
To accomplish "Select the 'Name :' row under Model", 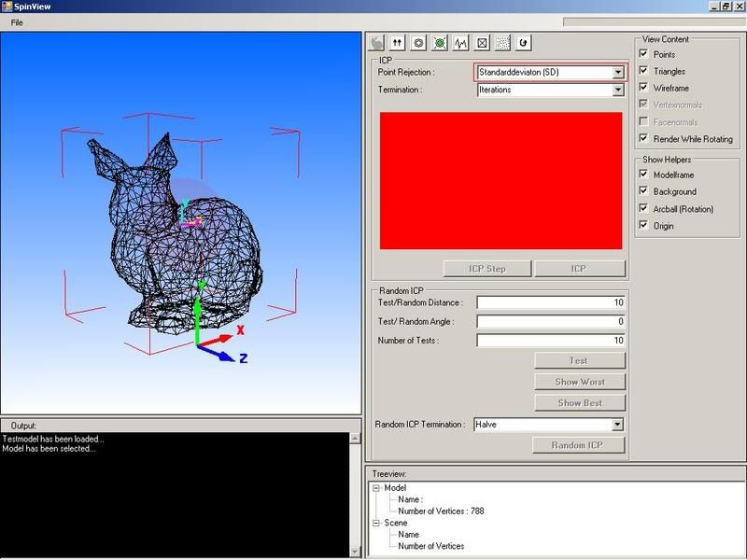I will [410, 499].
